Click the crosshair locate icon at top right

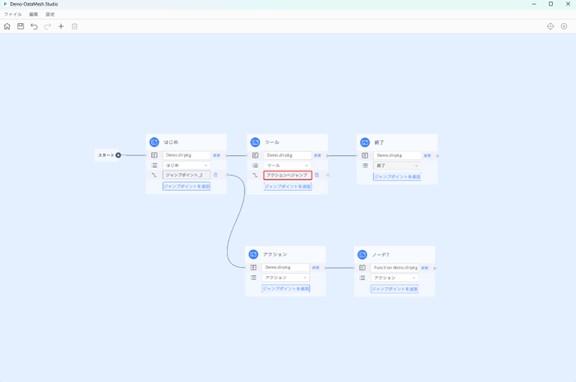pos(550,26)
